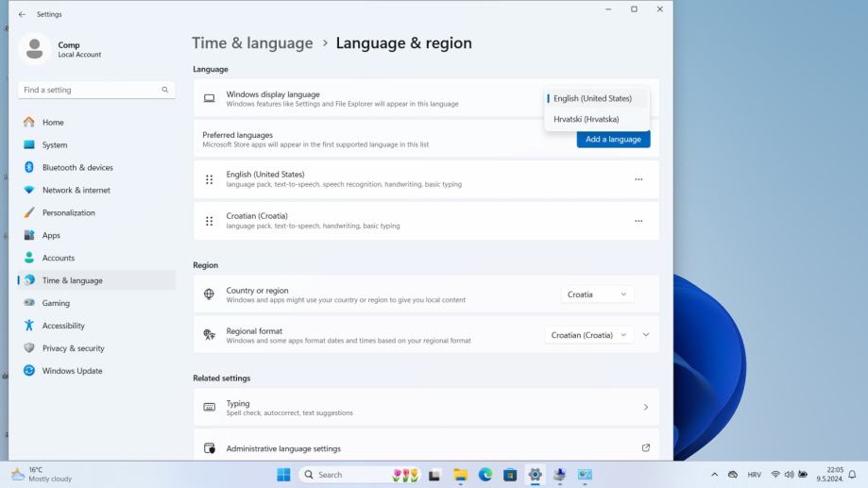Click the Typing keyboard icon

pyautogui.click(x=210, y=407)
